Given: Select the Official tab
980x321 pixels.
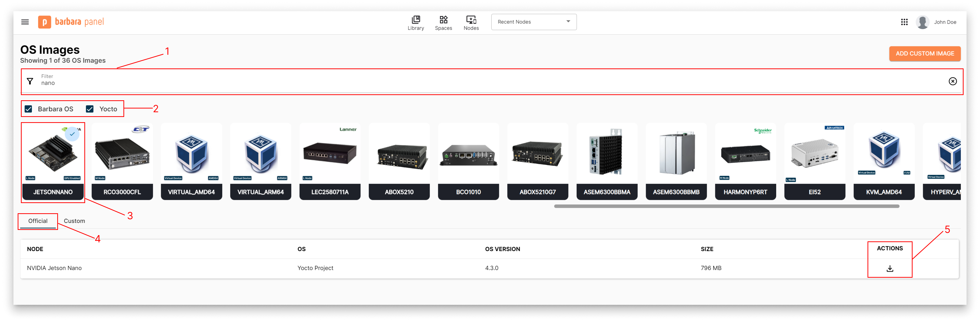Looking at the screenshot, I should click(x=38, y=220).
